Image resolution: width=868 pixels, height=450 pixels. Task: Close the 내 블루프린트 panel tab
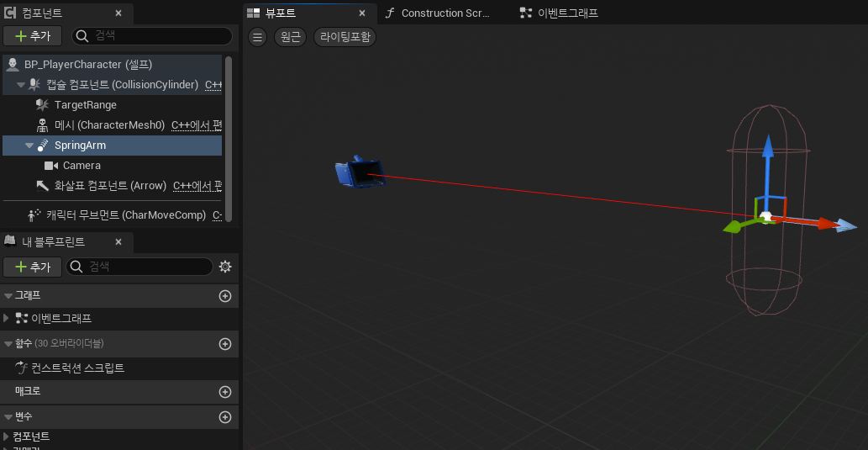[118, 242]
